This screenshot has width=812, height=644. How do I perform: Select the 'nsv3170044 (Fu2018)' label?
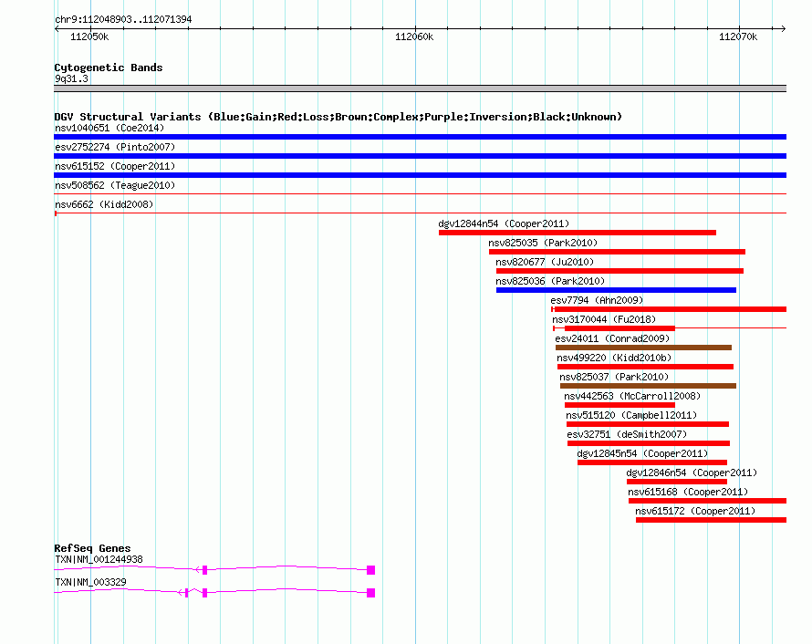pyautogui.click(x=604, y=319)
